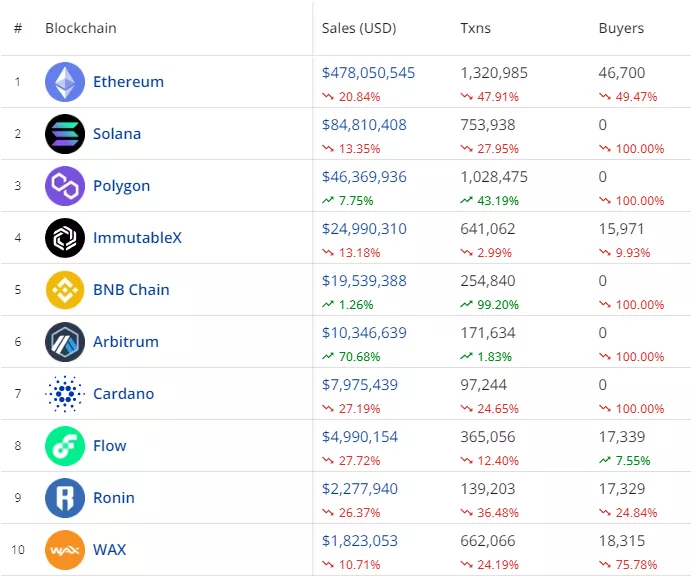Click the Arbitrum logo icon

[65, 342]
